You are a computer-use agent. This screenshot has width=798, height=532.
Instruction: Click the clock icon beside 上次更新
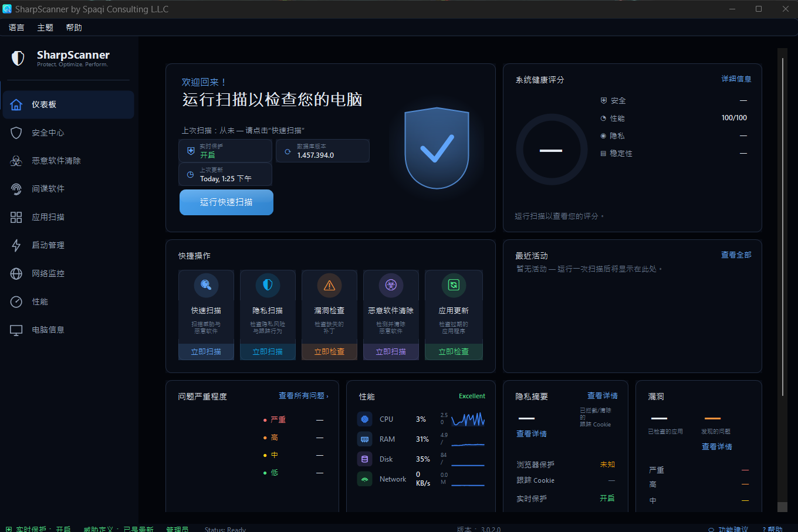click(x=190, y=175)
